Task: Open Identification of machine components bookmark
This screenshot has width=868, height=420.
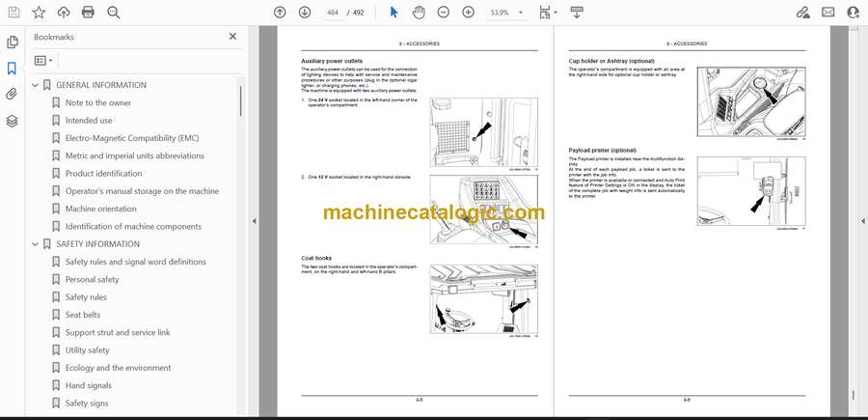Action: tap(133, 227)
